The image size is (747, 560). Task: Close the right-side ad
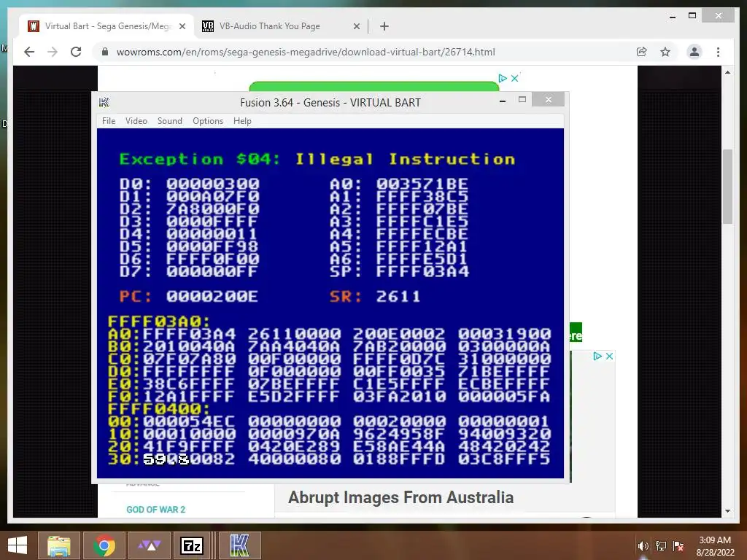pos(609,356)
